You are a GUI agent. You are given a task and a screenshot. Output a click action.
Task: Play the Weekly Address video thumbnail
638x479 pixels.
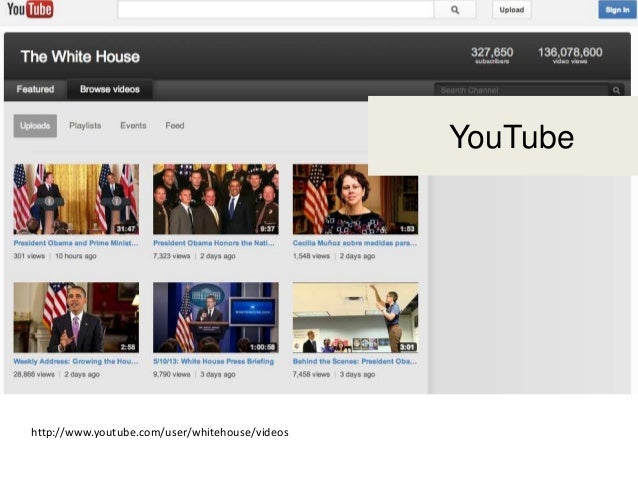75,317
